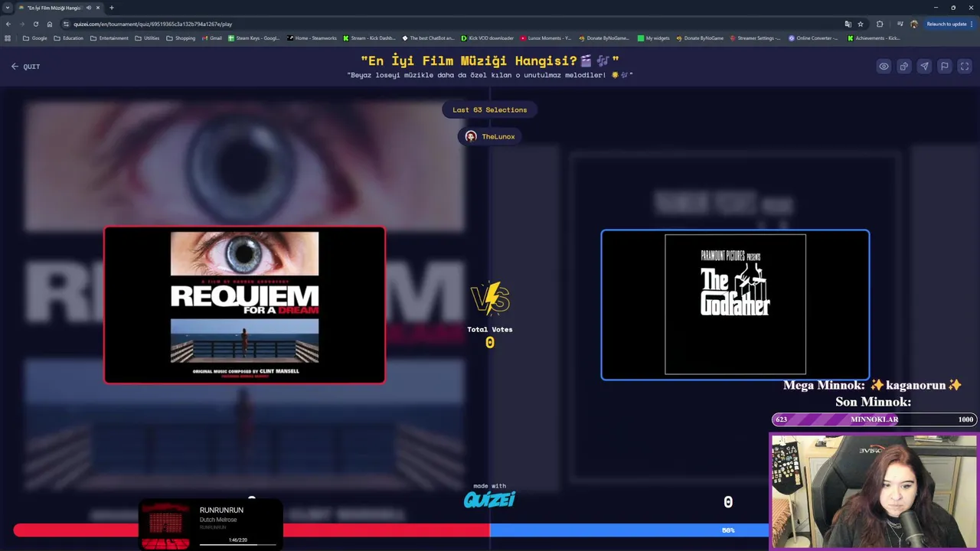Click the browser back arrow

[8, 24]
